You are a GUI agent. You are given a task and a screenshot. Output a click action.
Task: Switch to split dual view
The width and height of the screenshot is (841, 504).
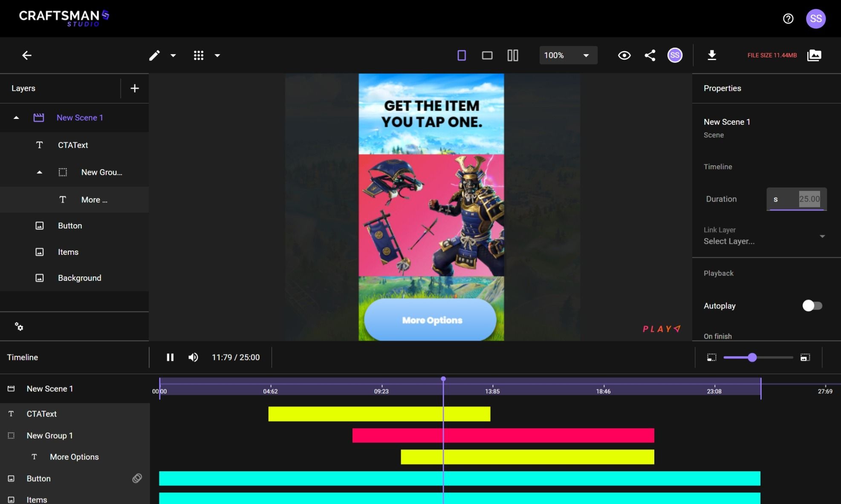point(513,55)
